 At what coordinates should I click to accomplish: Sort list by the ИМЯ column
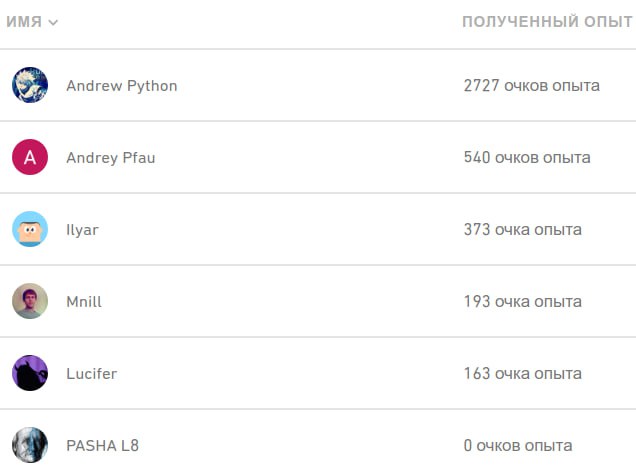pos(24,22)
